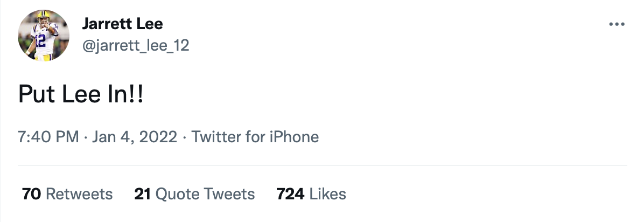
Task: Open the Jarrett Lee display name link
Action: pos(122,24)
